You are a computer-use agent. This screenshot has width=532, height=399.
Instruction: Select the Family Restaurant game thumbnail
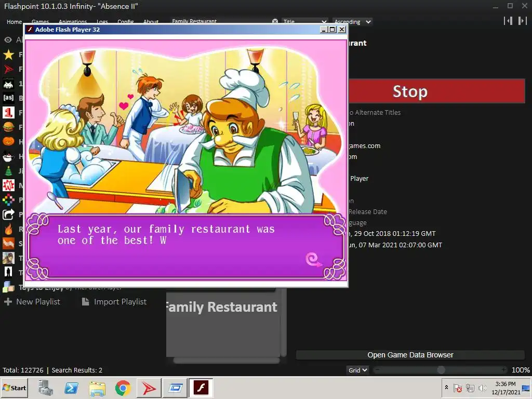(223, 322)
